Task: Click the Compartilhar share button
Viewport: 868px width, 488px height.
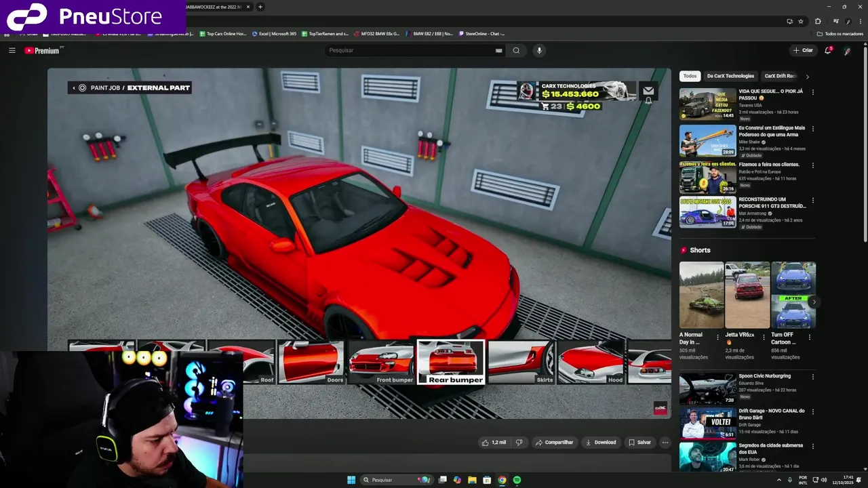Action: coord(554,443)
